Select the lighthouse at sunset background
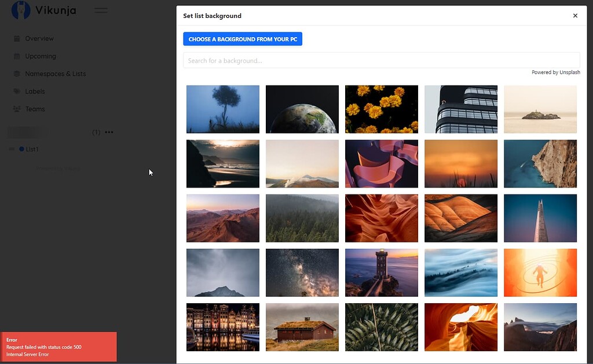The height and width of the screenshot is (364, 593). coord(381,273)
